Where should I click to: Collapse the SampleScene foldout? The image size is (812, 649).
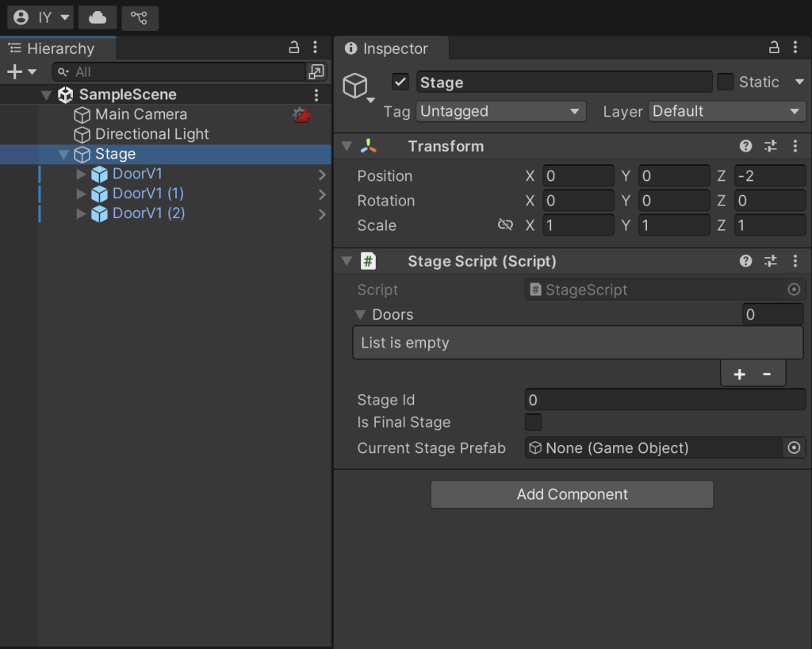(46, 94)
